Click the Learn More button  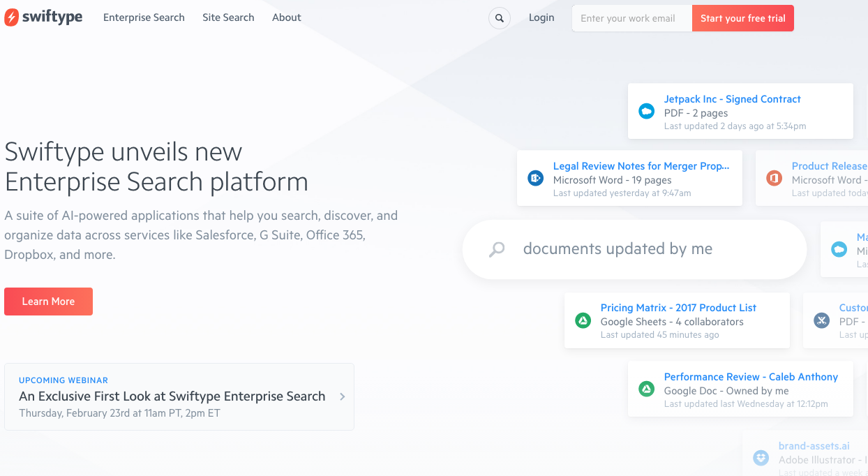click(x=48, y=301)
